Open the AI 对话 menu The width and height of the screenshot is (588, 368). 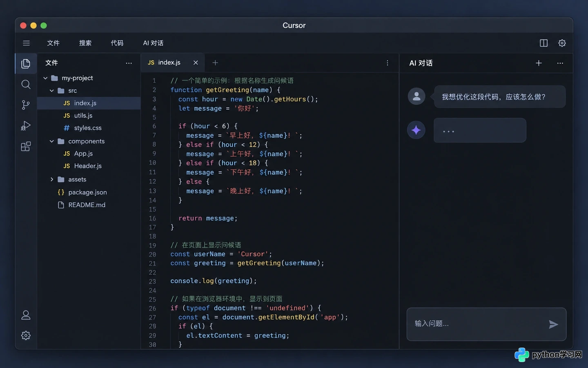153,43
